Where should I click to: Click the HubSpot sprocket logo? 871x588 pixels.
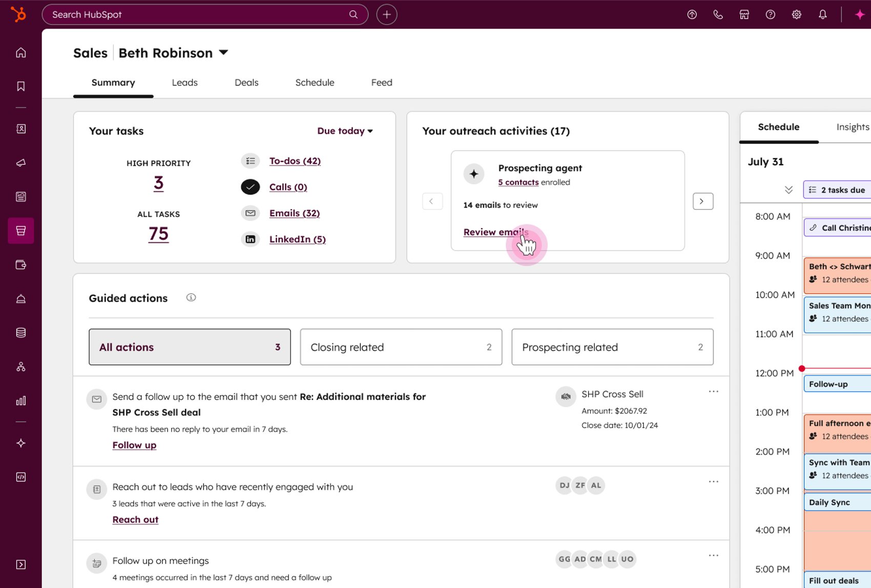[x=19, y=14]
